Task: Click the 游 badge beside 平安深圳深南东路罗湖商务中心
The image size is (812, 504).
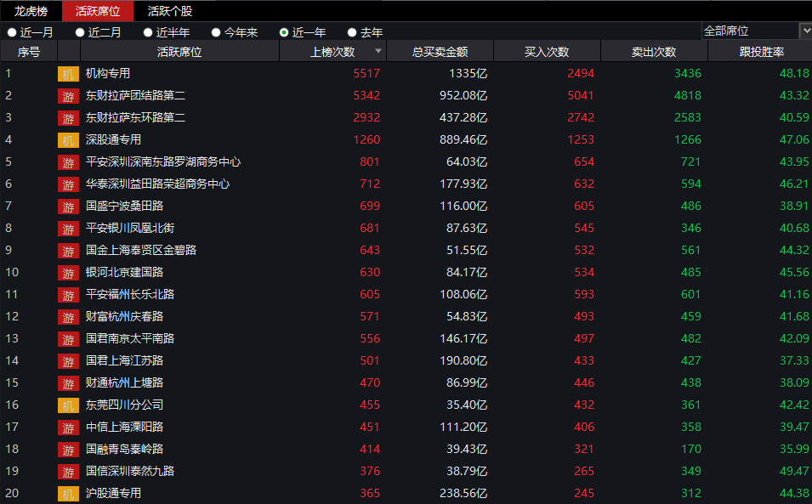Action: pos(68,162)
